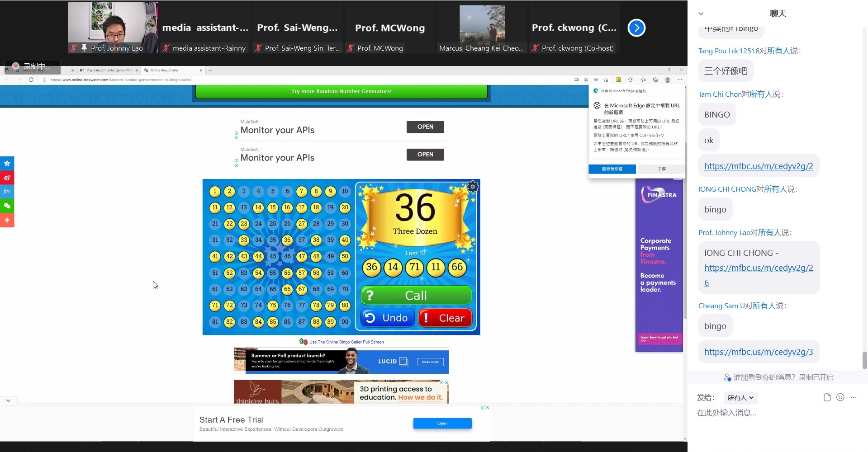
Task: Select media assistant-Rainny participant tile
Action: 205,28
